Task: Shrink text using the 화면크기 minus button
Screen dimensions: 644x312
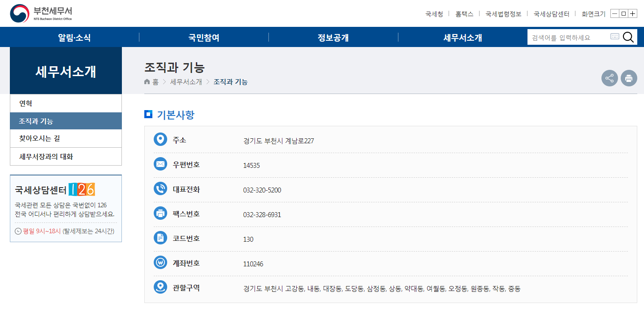Action: [x=614, y=13]
